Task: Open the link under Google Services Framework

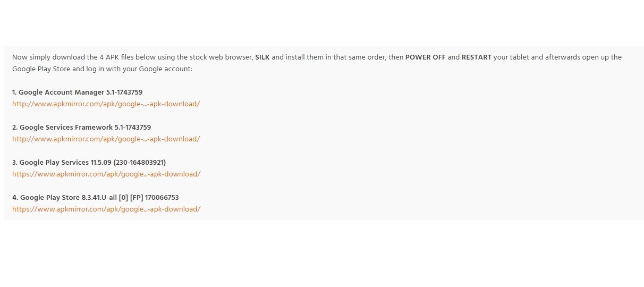Action: point(106,139)
